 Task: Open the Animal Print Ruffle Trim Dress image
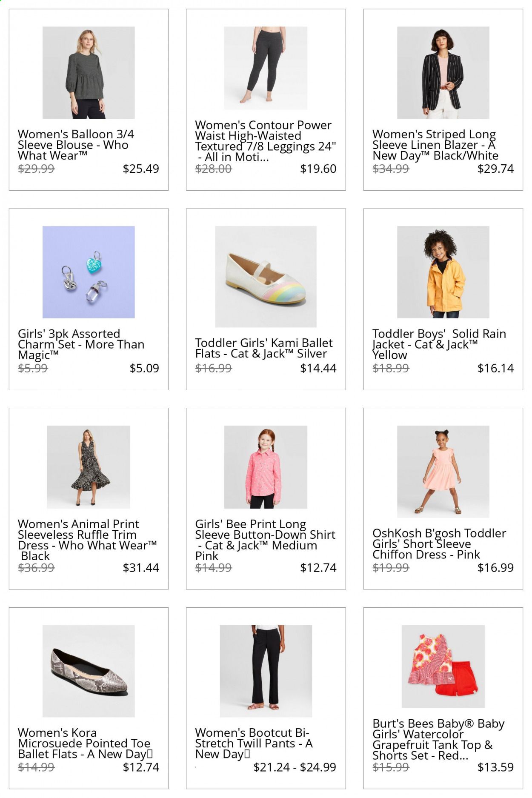(89, 467)
